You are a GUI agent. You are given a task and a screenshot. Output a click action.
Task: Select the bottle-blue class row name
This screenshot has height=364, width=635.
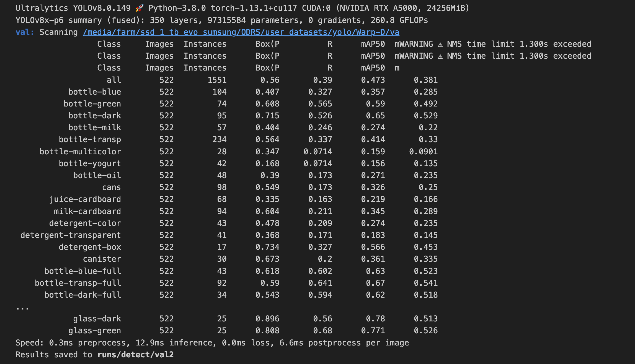coord(94,92)
